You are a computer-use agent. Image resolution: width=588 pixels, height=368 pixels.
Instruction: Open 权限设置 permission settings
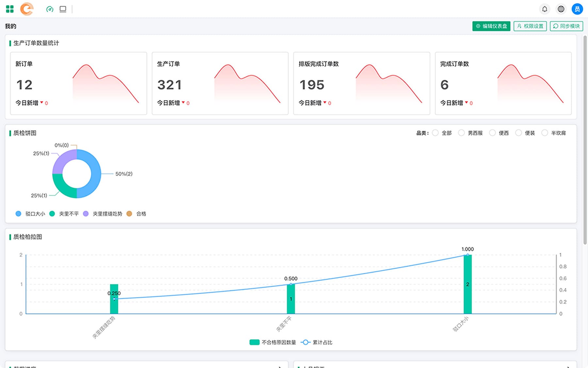[530, 26]
